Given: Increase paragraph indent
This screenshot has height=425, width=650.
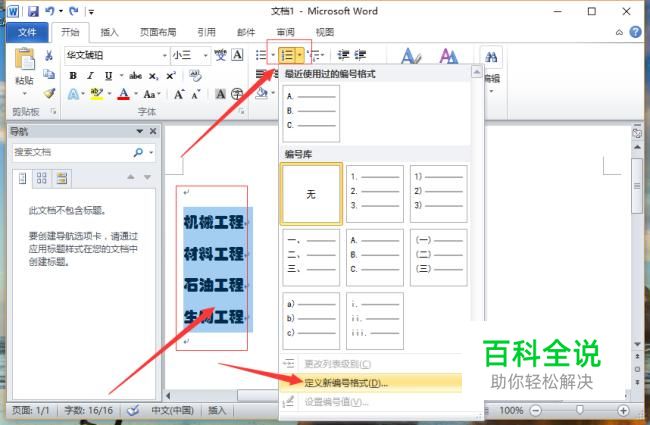Looking at the screenshot, I should click(360, 55).
